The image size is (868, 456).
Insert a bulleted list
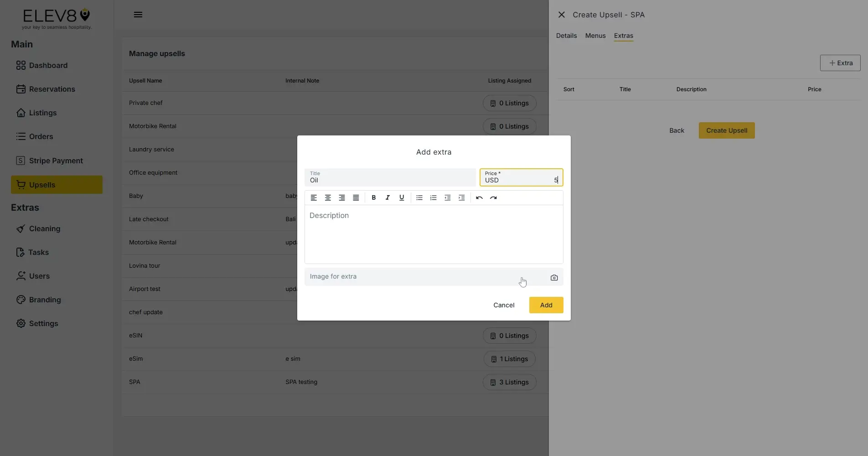pos(419,197)
